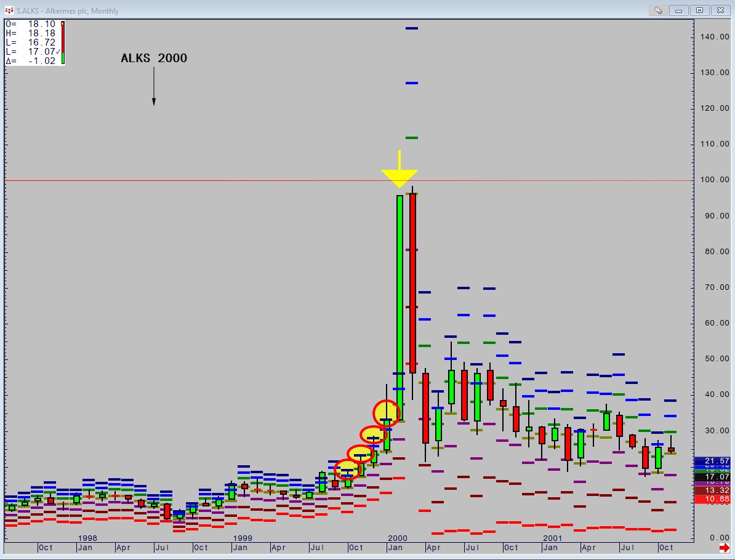Click the red scroll-right arrow icon
The width and height of the screenshot is (735, 560).
coord(724,547)
